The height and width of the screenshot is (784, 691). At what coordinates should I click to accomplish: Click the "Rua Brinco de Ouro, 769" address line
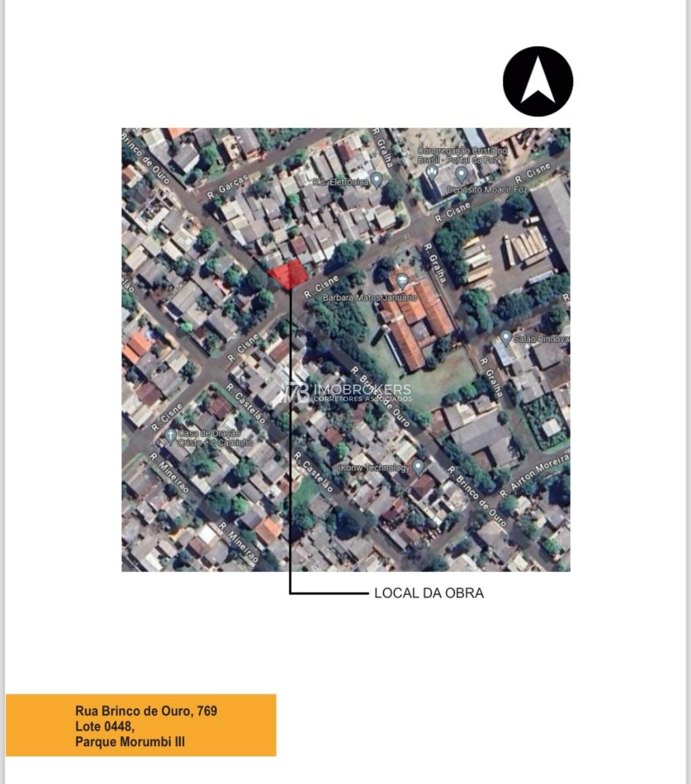147,711
